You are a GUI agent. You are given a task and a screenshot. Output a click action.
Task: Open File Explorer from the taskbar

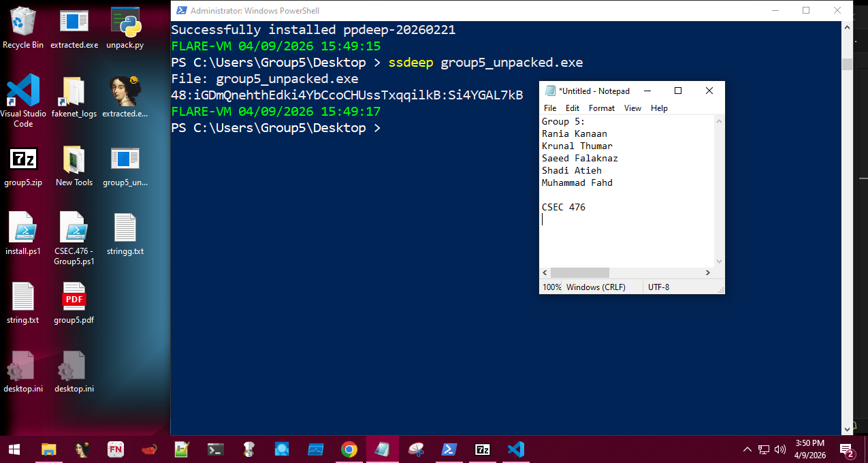click(48, 449)
